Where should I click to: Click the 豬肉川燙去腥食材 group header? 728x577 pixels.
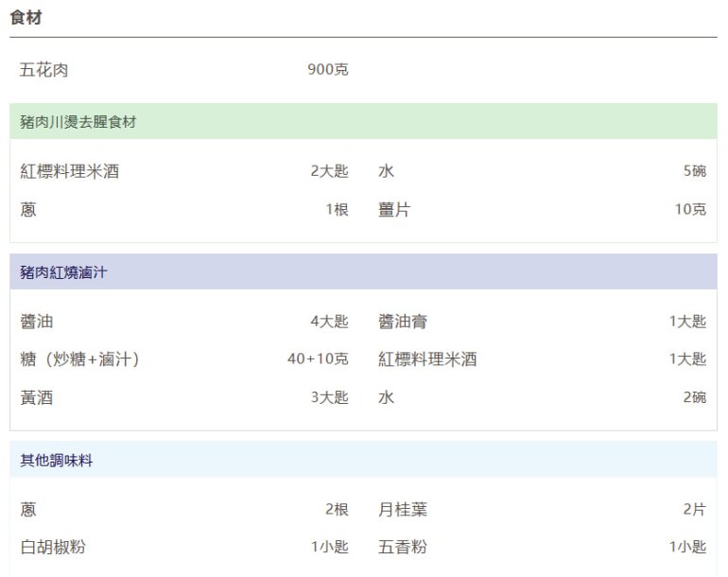[364, 121]
